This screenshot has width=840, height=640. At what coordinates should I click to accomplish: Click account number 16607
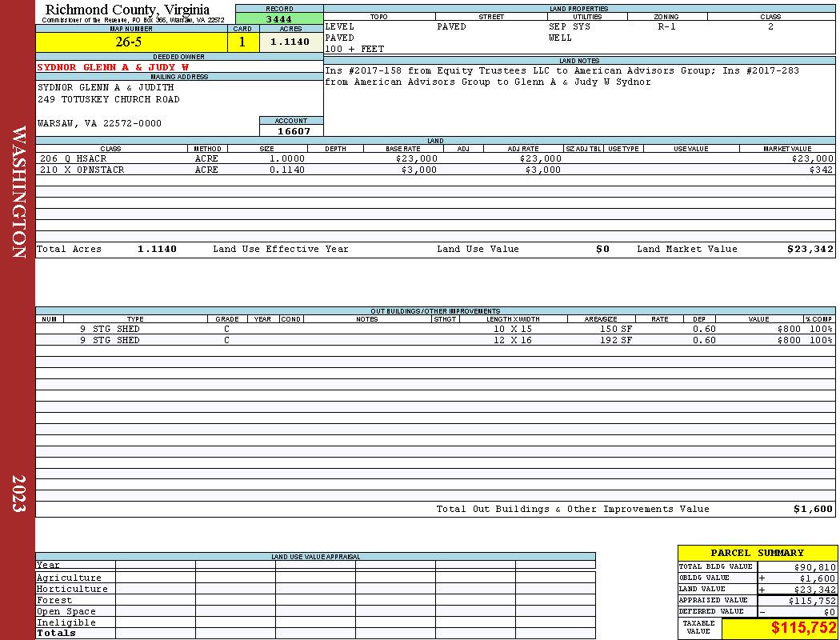click(292, 130)
